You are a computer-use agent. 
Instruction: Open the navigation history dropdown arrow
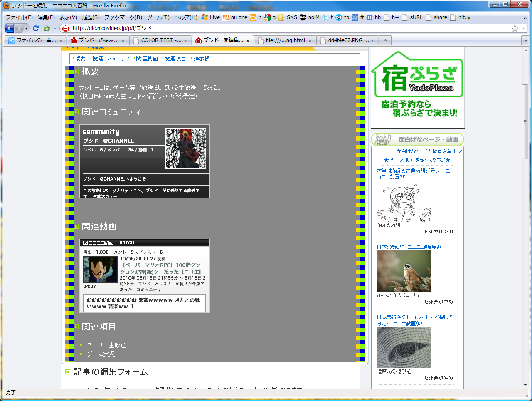[x=27, y=28]
